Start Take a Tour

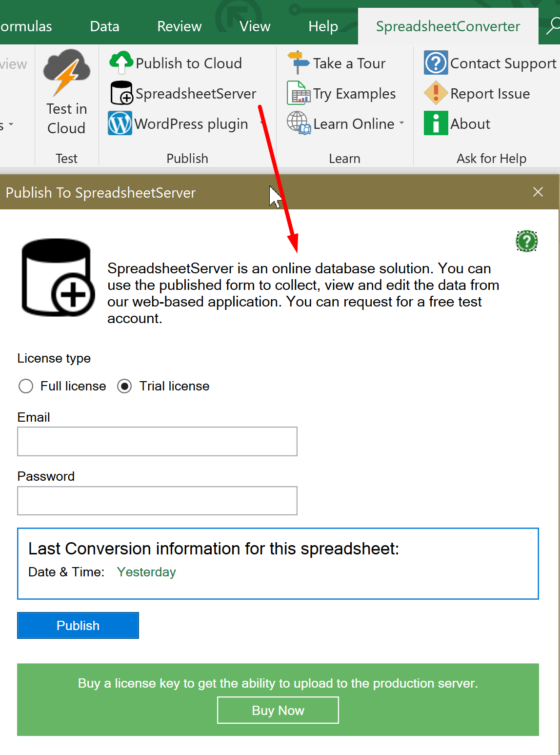[x=298, y=62]
